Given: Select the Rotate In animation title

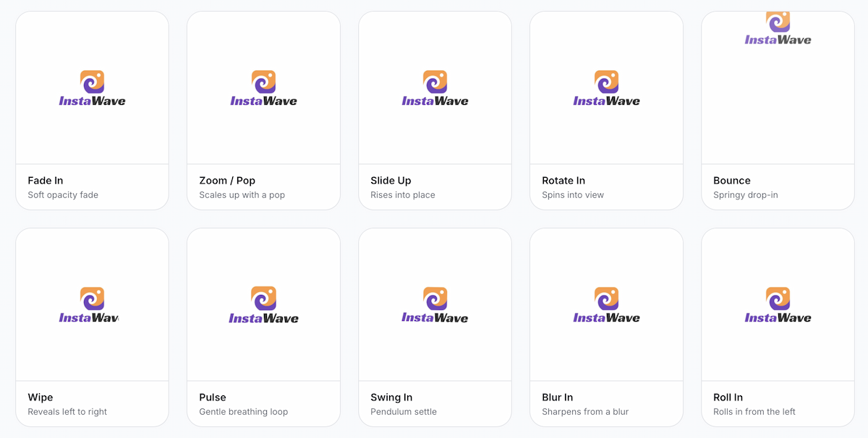Looking at the screenshot, I should (563, 181).
